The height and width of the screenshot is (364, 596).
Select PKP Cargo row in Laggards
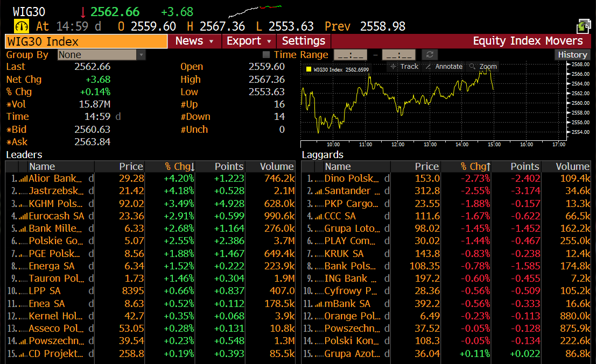click(x=446, y=203)
